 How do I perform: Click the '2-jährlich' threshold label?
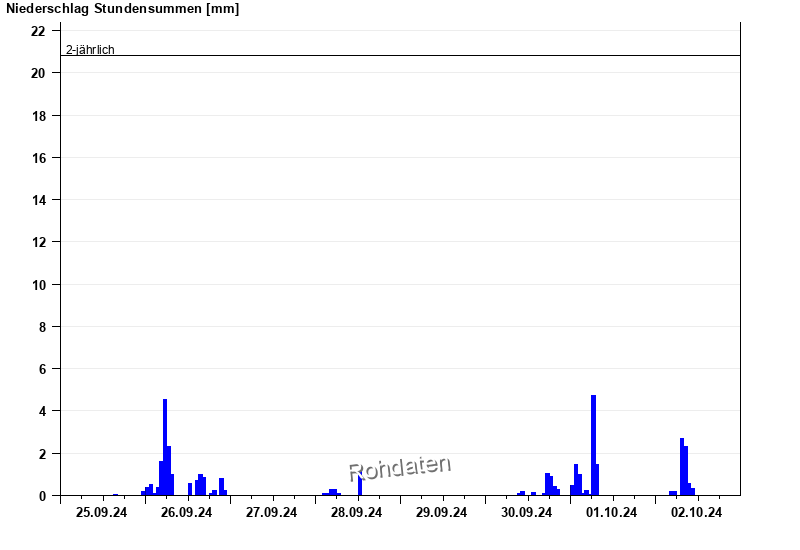click(90, 49)
